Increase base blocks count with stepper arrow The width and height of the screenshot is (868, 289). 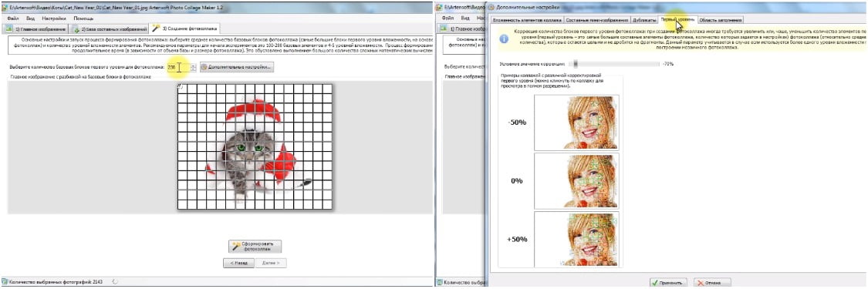193,66
